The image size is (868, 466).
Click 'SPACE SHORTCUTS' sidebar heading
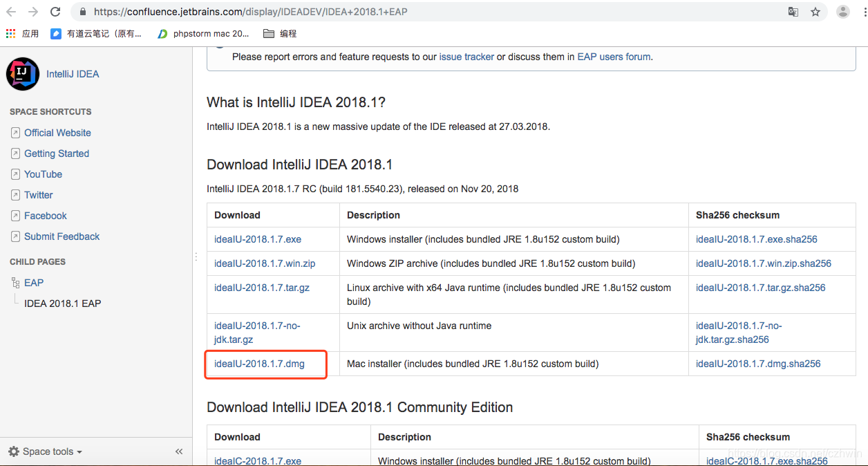click(x=50, y=111)
